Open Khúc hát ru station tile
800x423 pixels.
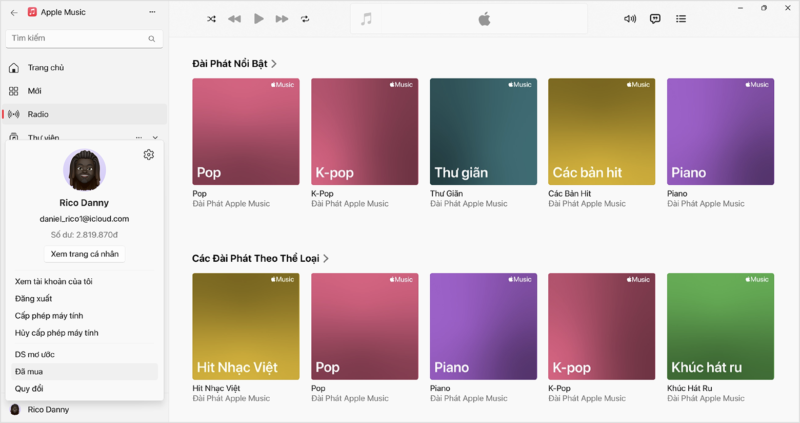(x=720, y=326)
